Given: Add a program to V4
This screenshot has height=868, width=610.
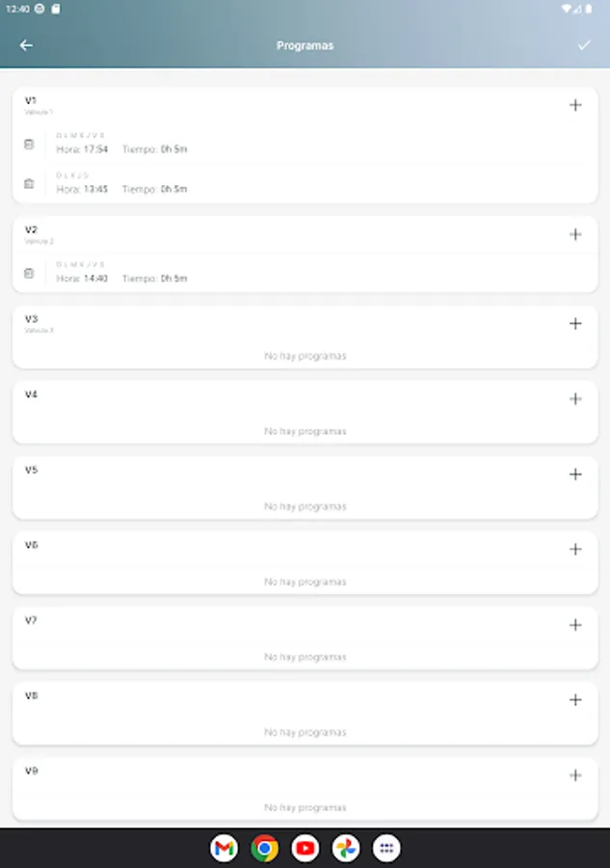Looking at the screenshot, I should [575, 398].
